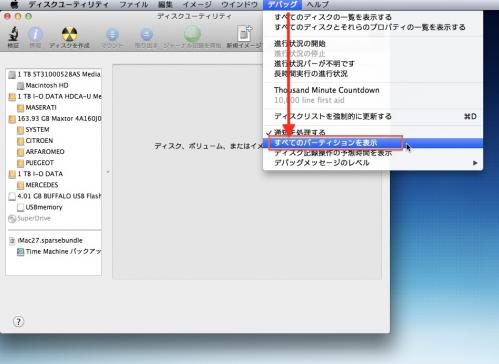Open the イメージ menu
Image resolution: width=499 pixels, height=364 pixels.
point(197,5)
